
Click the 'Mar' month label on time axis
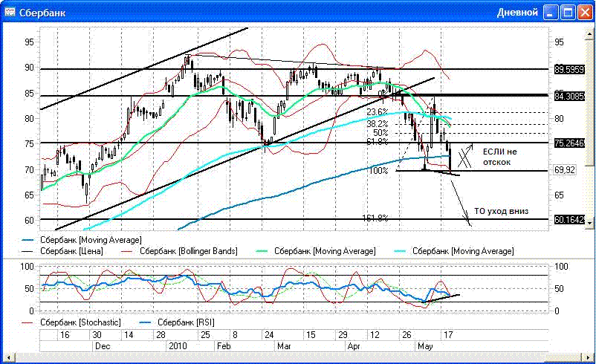click(x=284, y=346)
